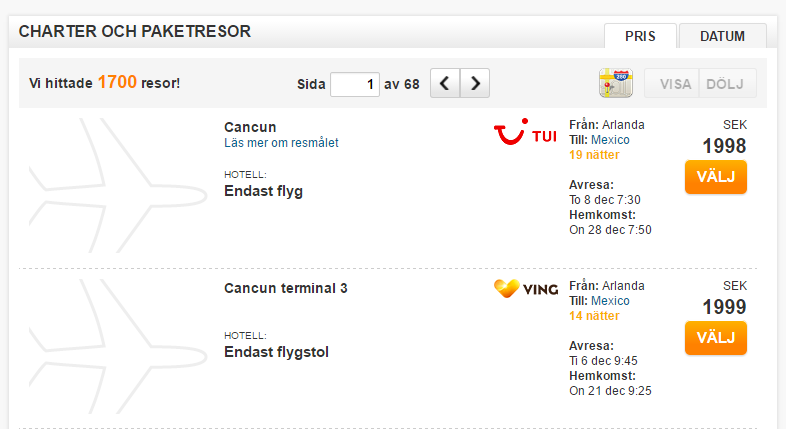Open the Läs mer om resmålet link
The width and height of the screenshot is (786, 429).
click(x=281, y=143)
